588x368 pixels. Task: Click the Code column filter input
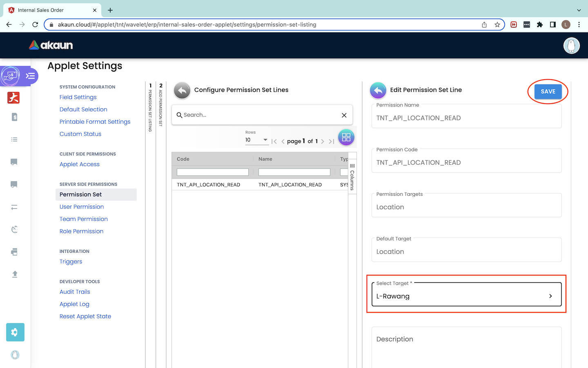(x=212, y=172)
